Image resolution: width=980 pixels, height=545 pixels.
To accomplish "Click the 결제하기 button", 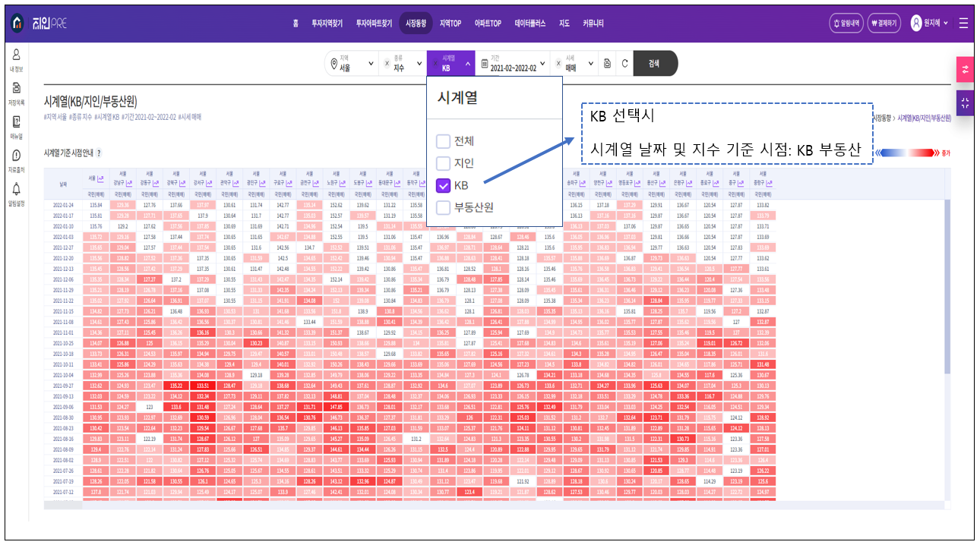I will [x=884, y=24].
